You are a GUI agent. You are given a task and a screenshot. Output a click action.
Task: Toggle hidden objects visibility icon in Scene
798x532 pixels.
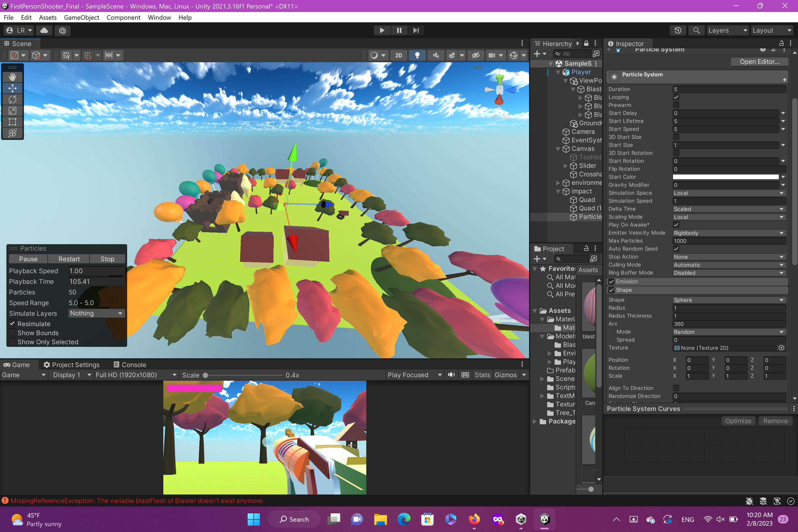pyautogui.click(x=476, y=55)
